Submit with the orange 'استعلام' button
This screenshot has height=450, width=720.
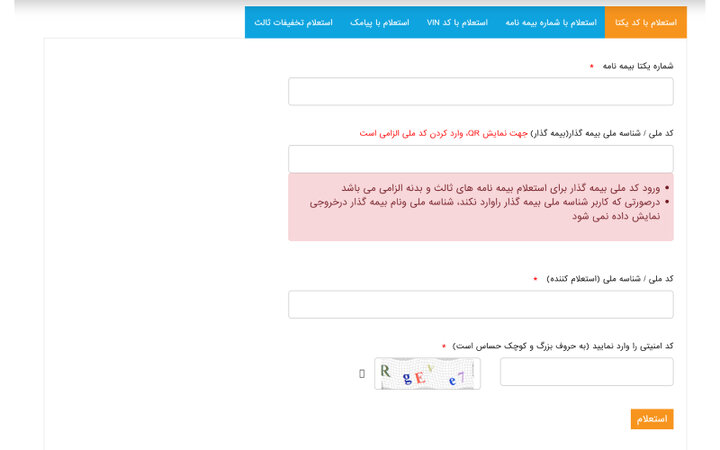[x=652, y=419]
